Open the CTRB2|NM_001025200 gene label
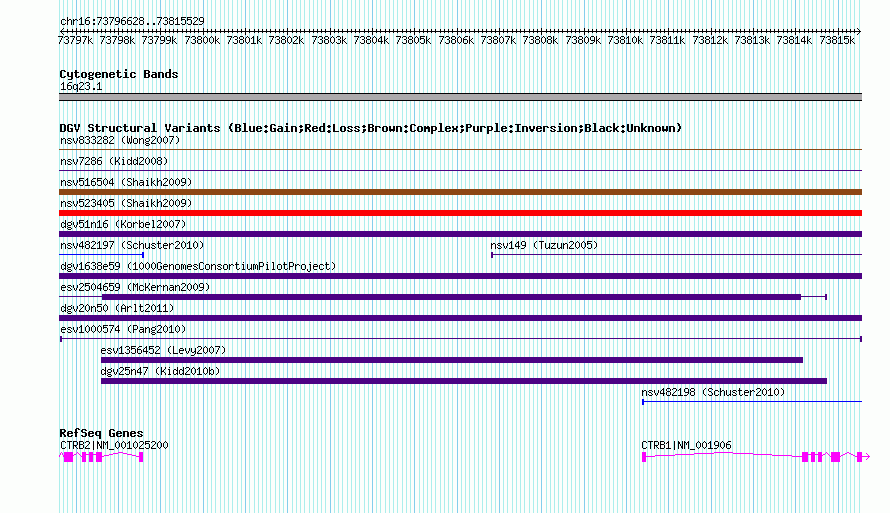The height and width of the screenshot is (513, 890). pos(114,445)
